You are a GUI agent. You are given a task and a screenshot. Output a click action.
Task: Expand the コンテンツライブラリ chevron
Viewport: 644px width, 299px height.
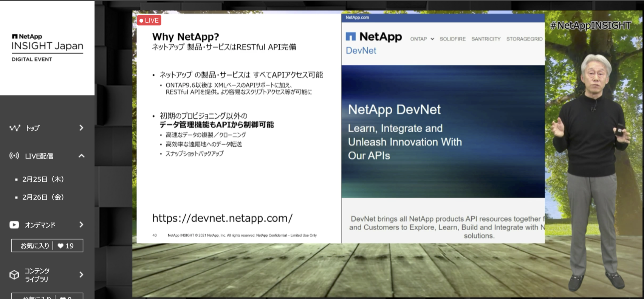81,274
